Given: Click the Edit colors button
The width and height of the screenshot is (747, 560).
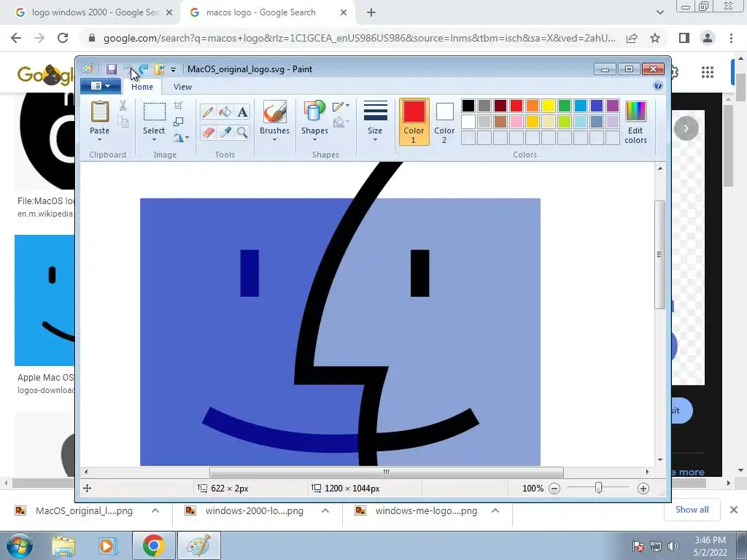Looking at the screenshot, I should pos(635,122).
